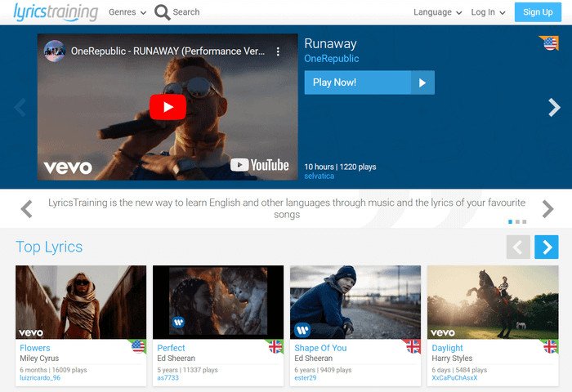This screenshot has height=392, width=572.
Task: Expand the Genres dropdown
Action: 127,12
